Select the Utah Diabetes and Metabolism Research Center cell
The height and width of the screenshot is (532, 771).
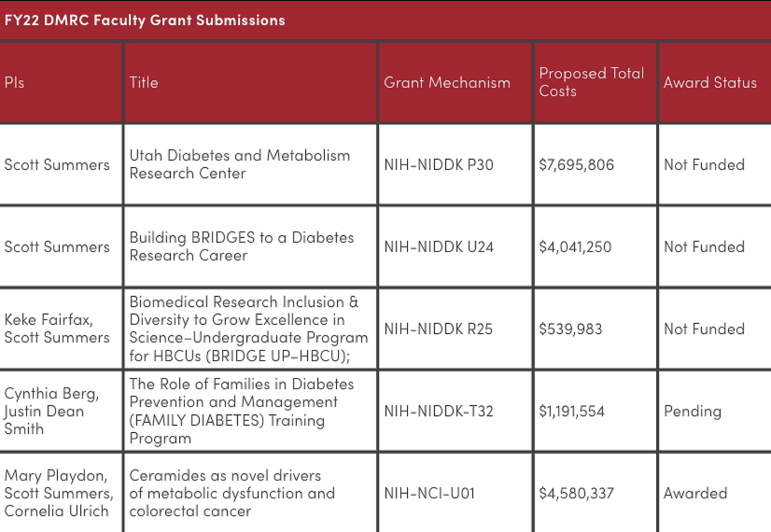click(250, 164)
